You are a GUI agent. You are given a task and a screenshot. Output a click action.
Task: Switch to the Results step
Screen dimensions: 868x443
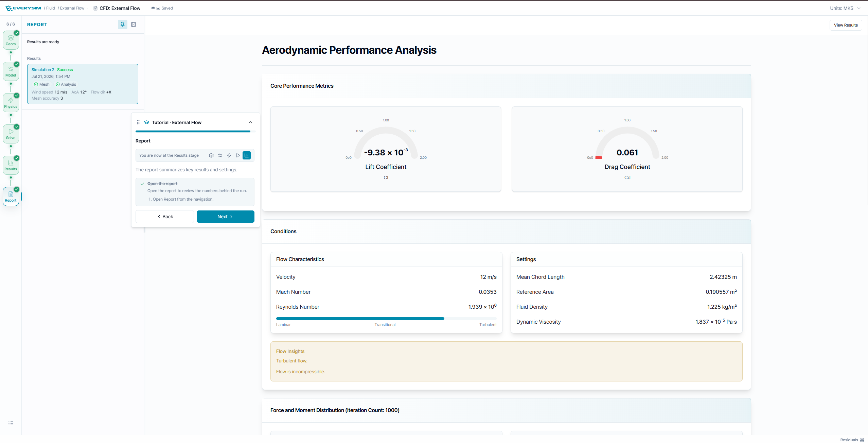coord(11,165)
